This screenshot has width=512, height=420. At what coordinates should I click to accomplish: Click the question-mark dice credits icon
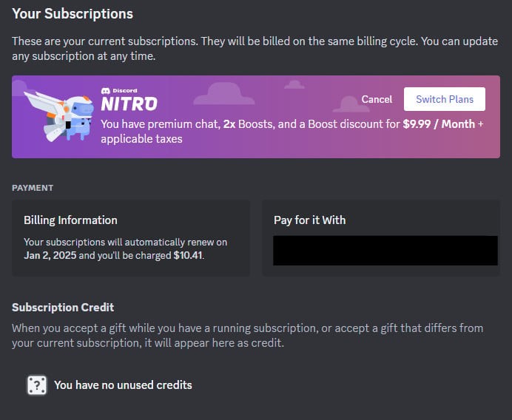click(x=37, y=385)
